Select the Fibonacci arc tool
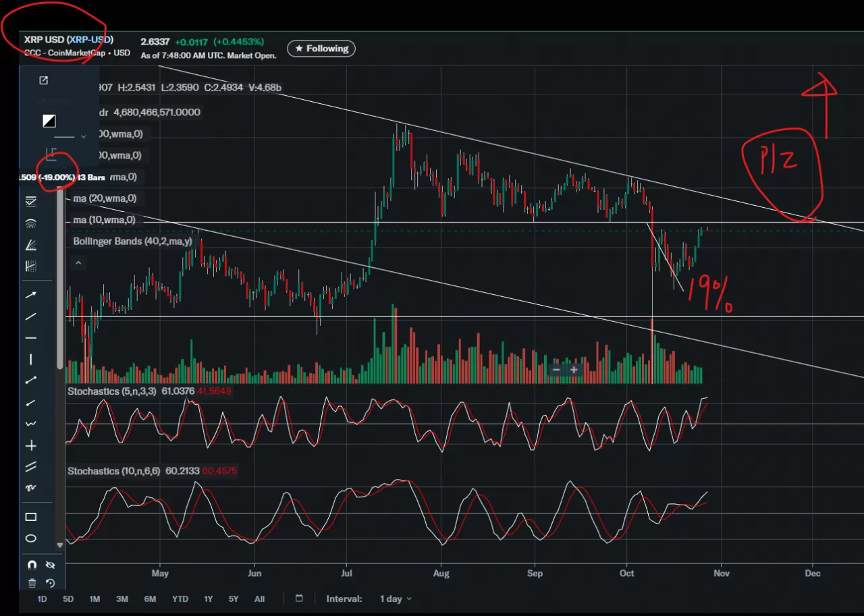Image resolution: width=864 pixels, height=616 pixels. [31, 223]
